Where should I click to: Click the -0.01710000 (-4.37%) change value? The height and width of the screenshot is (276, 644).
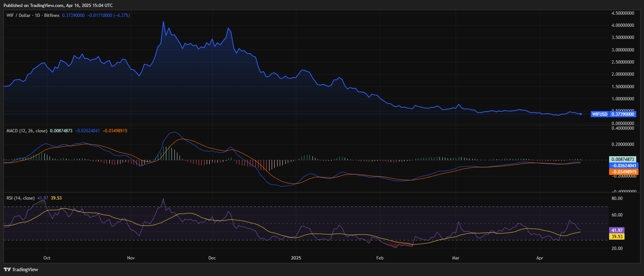[109, 15]
